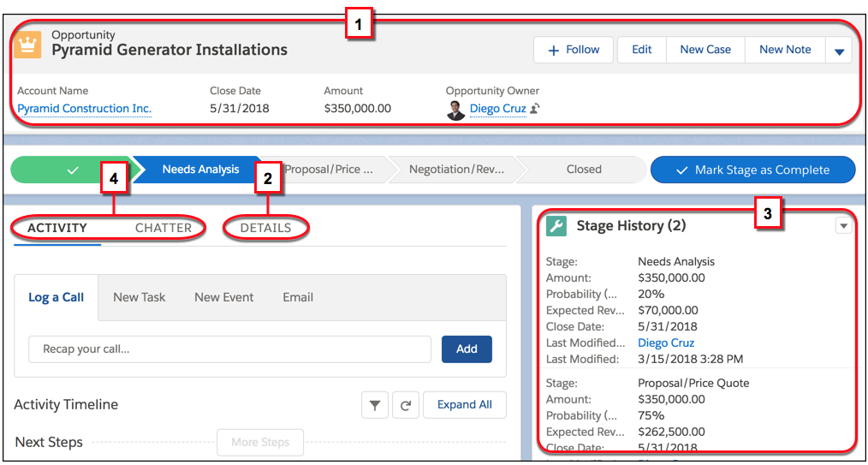Screen dimensions: 868x465
Task: Create a New Case
Action: [705, 50]
